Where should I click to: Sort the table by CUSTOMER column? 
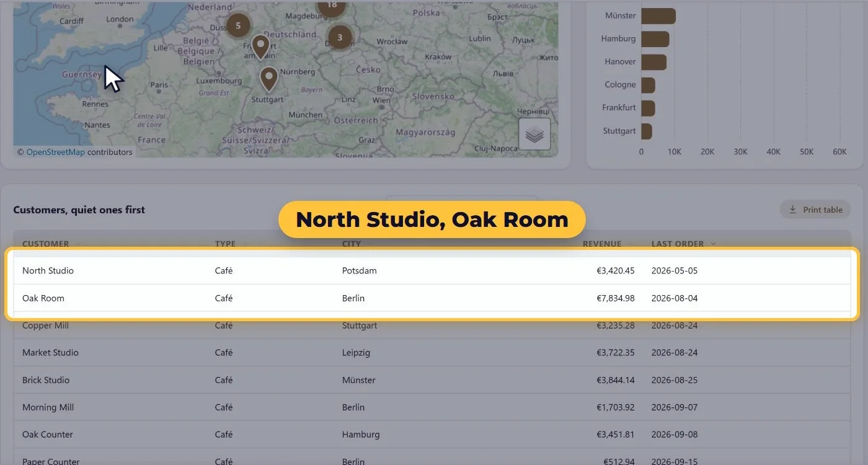click(x=46, y=244)
